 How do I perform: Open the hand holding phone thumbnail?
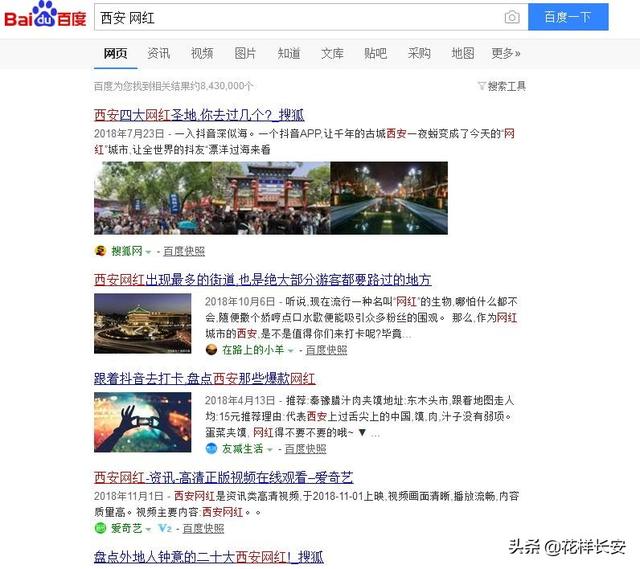(x=142, y=422)
